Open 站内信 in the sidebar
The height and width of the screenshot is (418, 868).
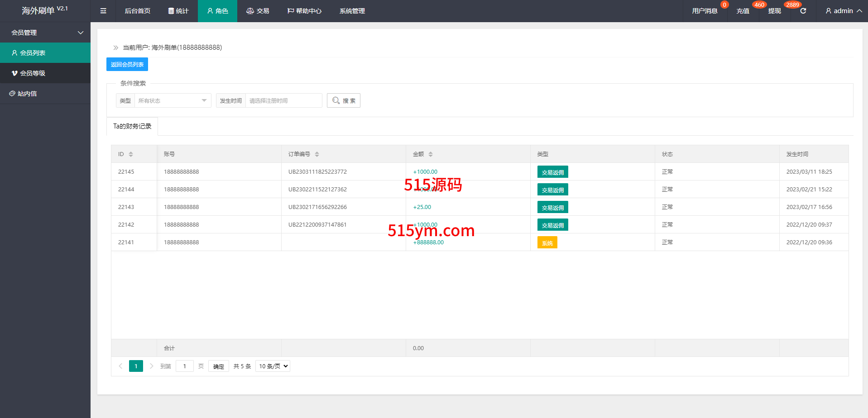pos(27,94)
